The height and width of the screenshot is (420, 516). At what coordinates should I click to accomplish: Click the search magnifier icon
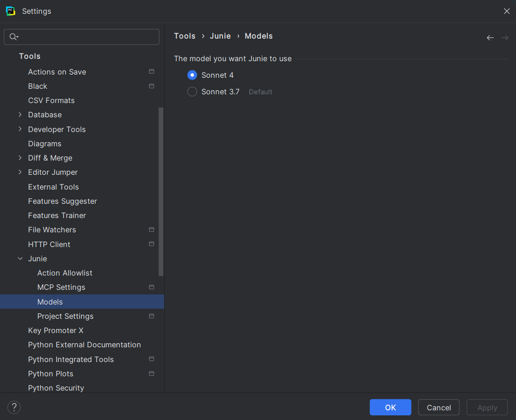coord(13,37)
